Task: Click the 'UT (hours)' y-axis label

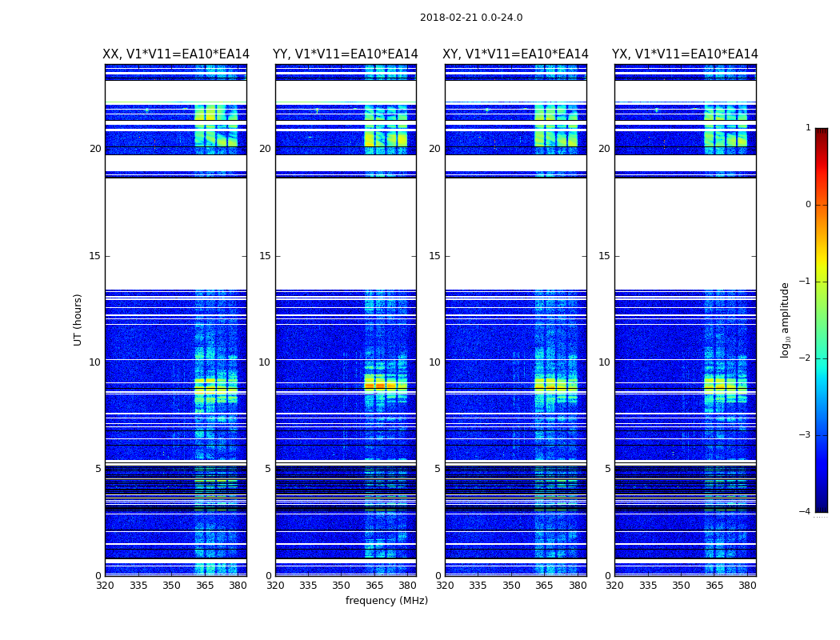Action: 78,319
